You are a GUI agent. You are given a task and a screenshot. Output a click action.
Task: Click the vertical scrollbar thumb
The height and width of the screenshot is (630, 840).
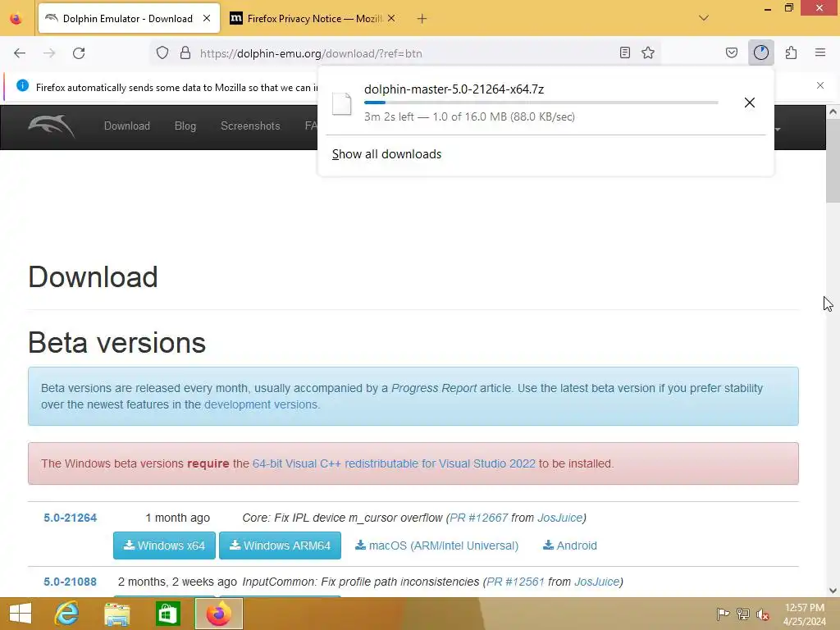tap(833, 160)
